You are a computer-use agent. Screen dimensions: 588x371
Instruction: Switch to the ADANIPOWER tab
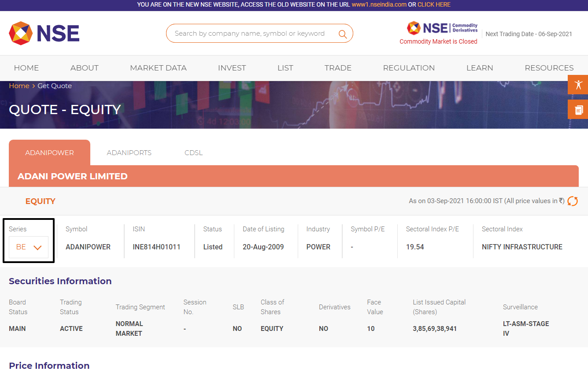(x=49, y=152)
